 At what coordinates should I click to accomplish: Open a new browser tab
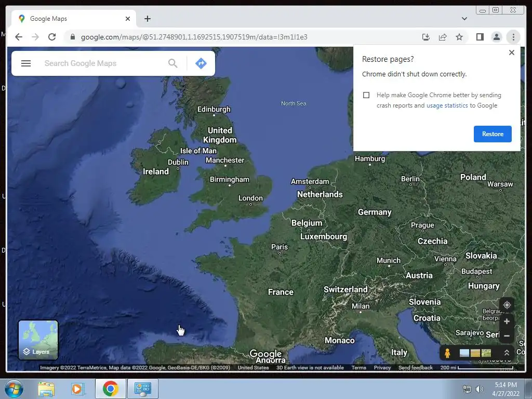(147, 19)
